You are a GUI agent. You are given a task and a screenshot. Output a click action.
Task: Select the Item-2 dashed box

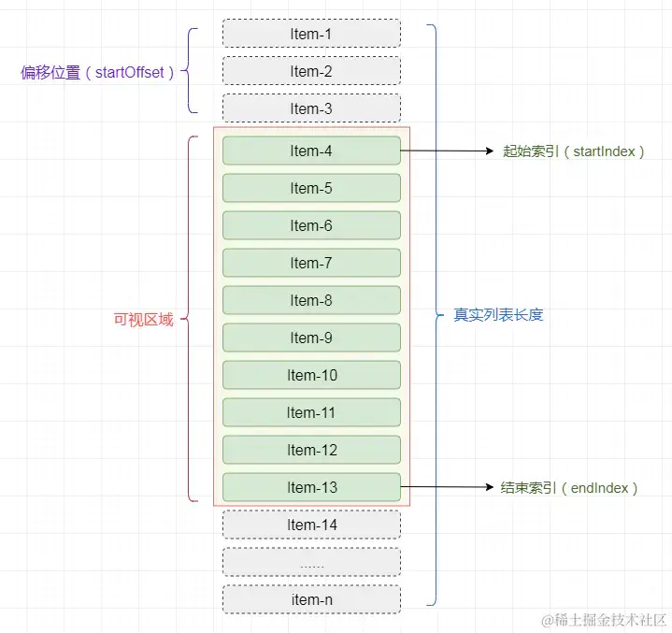click(311, 71)
